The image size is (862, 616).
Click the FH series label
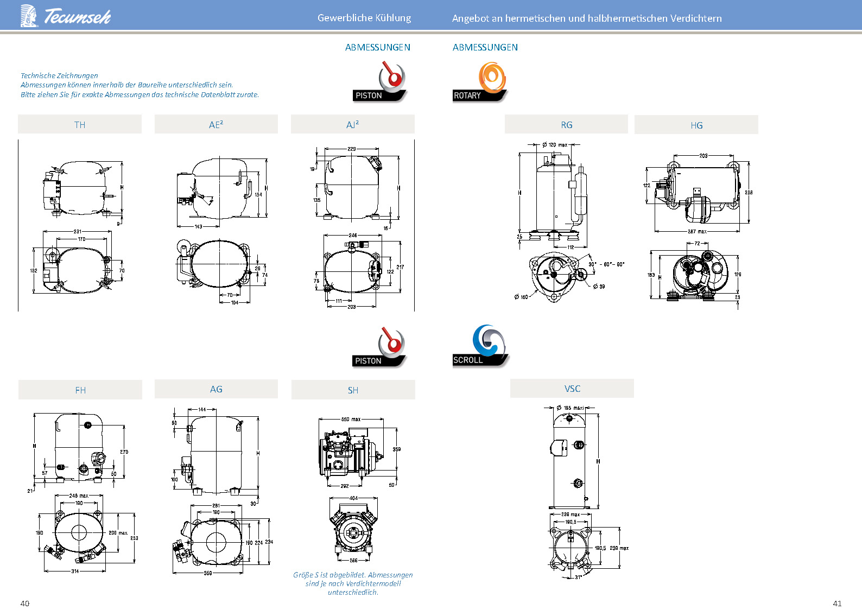[80, 390]
